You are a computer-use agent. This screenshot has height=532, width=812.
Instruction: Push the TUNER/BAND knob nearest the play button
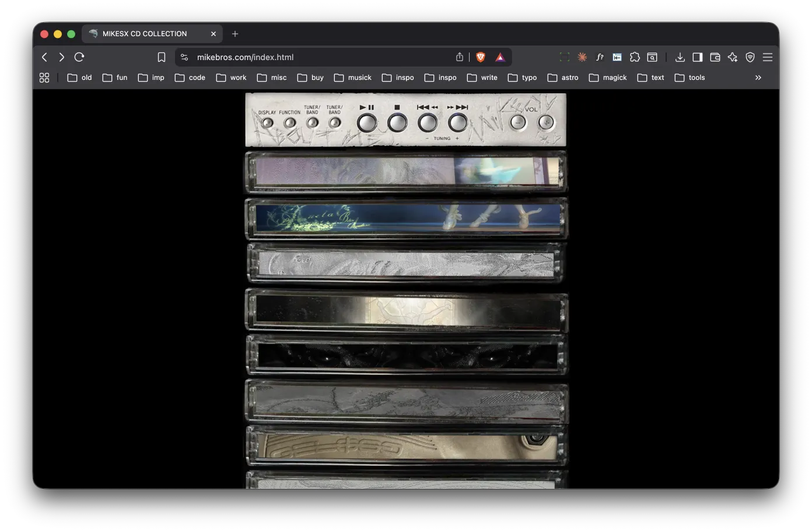[x=334, y=123]
